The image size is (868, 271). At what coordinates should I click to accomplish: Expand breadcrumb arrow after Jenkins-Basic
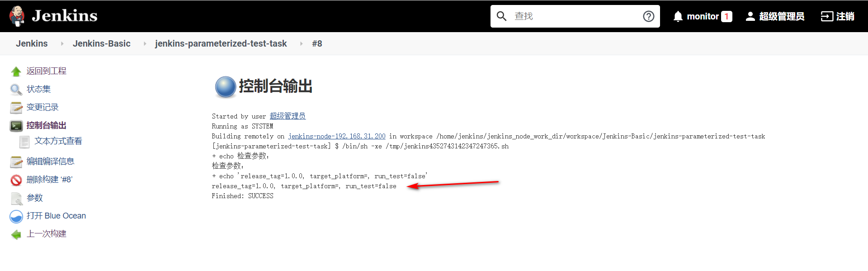pyautogui.click(x=145, y=43)
